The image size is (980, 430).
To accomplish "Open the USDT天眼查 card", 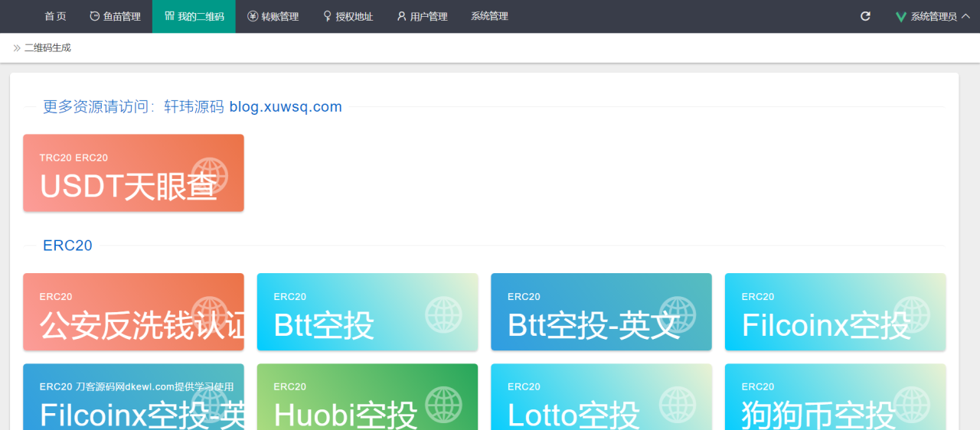I will 133,173.
